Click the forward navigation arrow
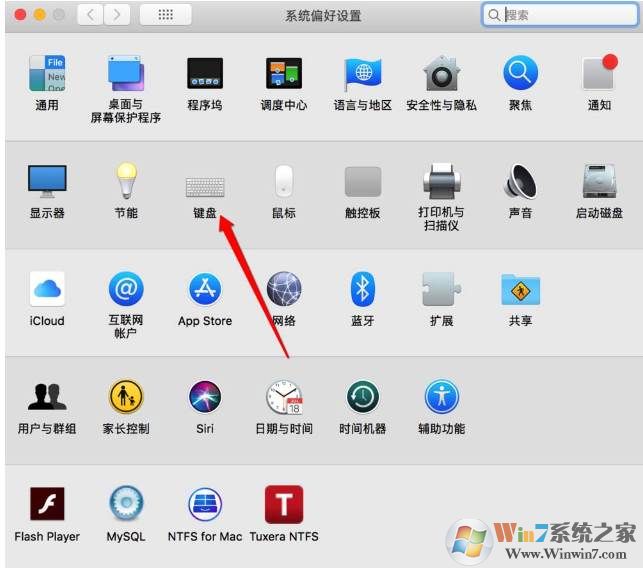The width and height of the screenshot is (643, 568). (x=116, y=15)
